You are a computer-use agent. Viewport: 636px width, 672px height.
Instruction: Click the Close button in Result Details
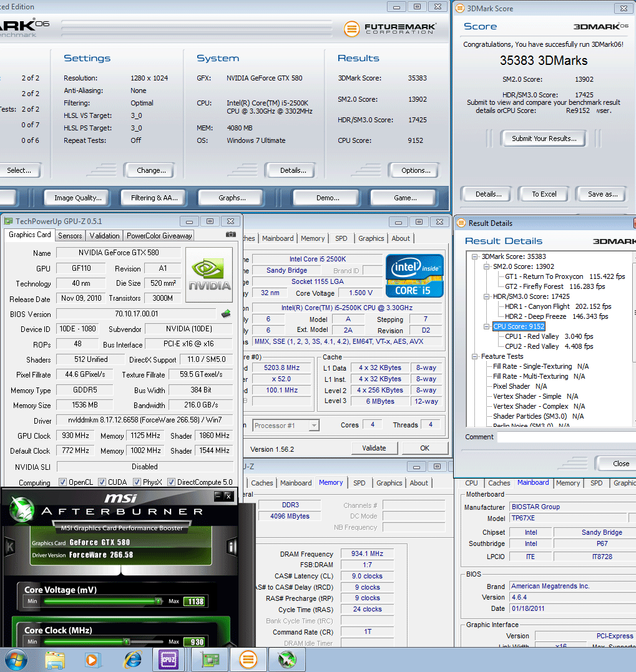615,464
